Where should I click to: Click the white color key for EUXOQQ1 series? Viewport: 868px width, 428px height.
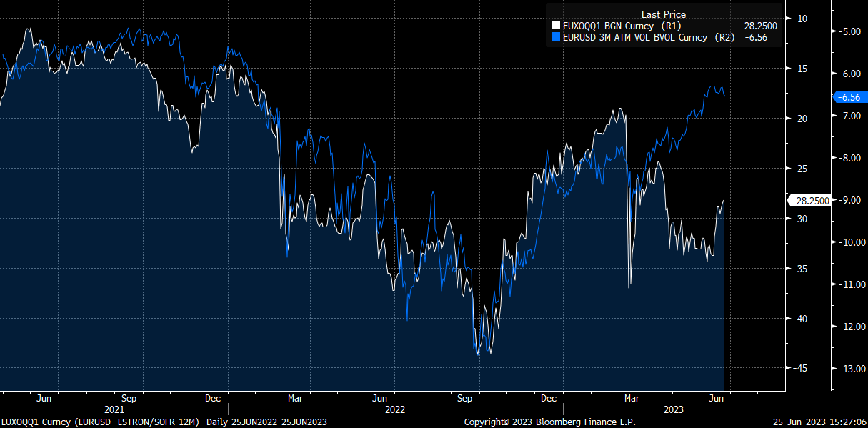point(557,25)
